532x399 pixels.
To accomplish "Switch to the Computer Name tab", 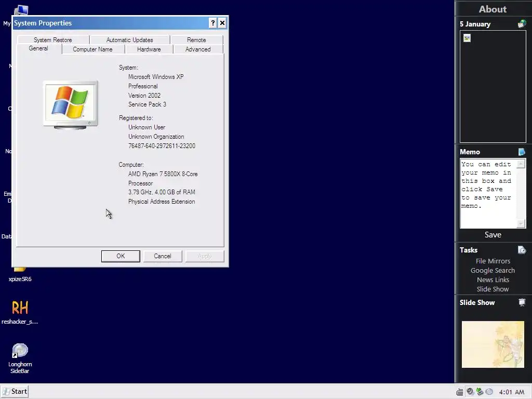I will [x=92, y=49].
